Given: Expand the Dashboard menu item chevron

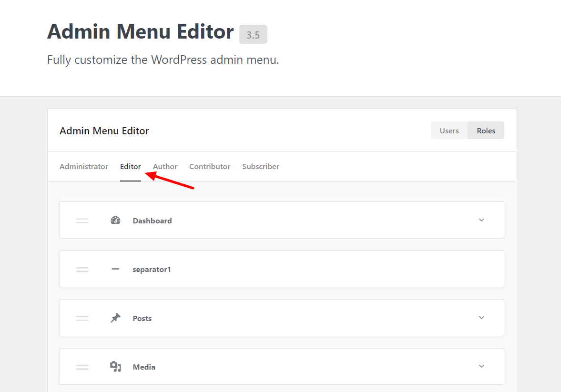Looking at the screenshot, I should (x=481, y=220).
